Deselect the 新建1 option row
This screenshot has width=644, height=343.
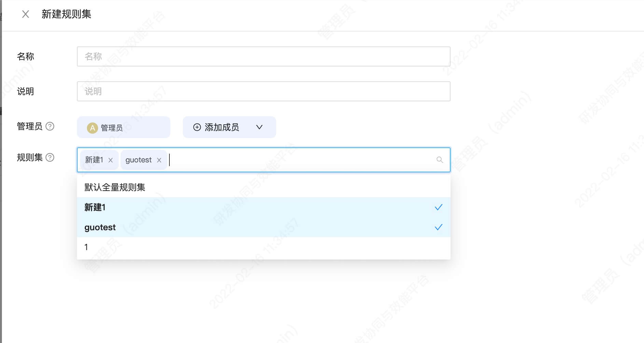pyautogui.click(x=239, y=207)
